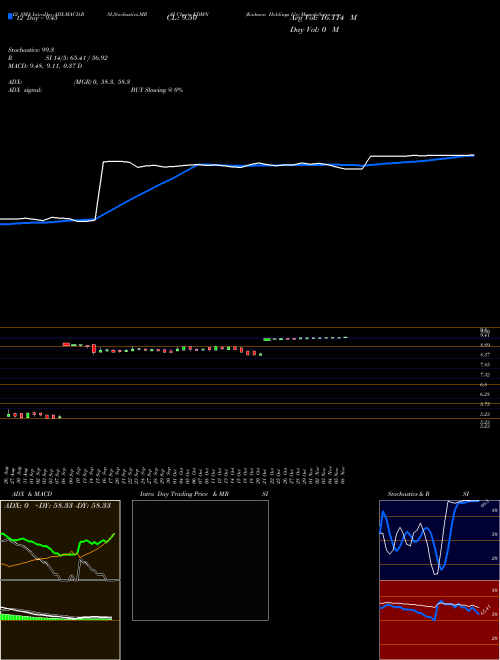Image resolution: width=500 pixels, height=660 pixels.
Task: Open the ADX green line chart panel
Action: coord(60,540)
